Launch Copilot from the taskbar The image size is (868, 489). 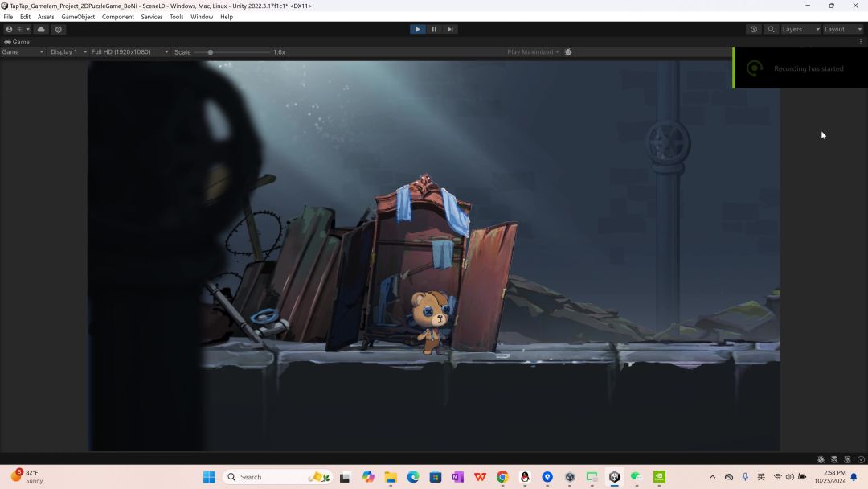coord(368,477)
